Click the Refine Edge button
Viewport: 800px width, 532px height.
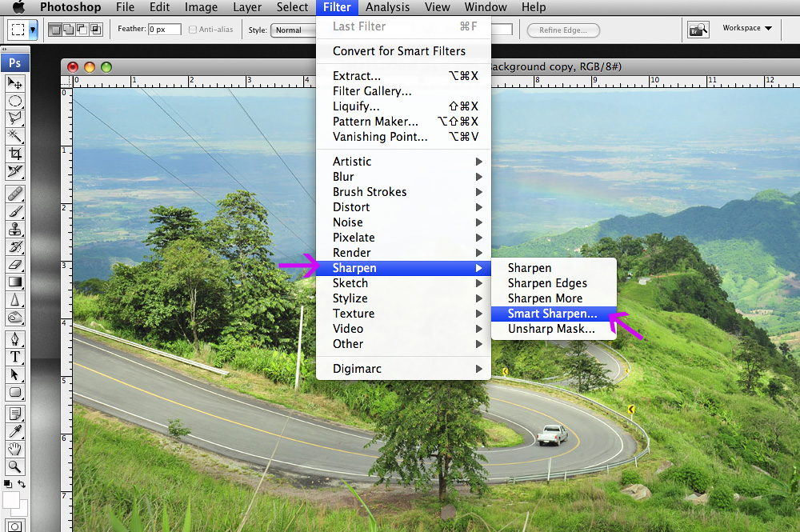coord(562,30)
